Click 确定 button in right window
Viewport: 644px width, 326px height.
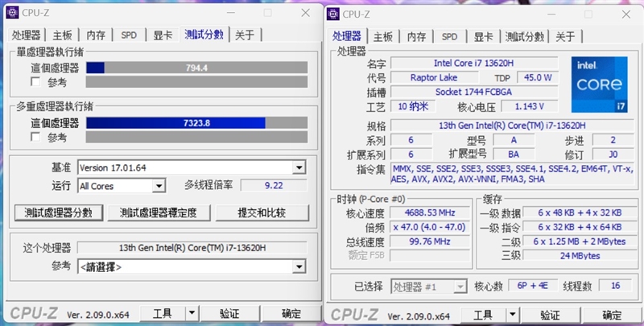point(612,316)
